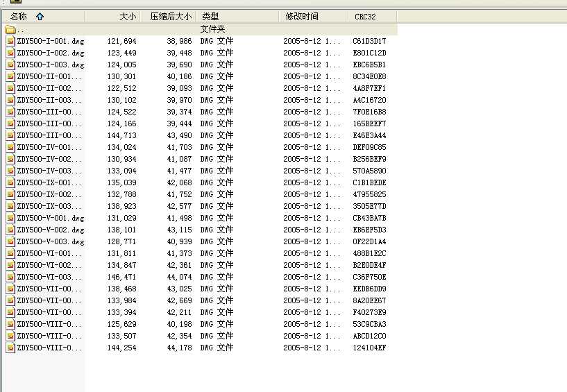The height and width of the screenshot is (392, 567).
Task: Click the CRC32 value EEDB6DD9
Action: point(370,289)
